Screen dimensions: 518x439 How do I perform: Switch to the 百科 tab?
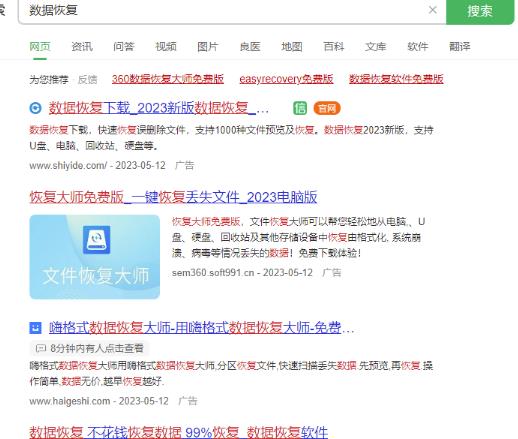point(334,46)
